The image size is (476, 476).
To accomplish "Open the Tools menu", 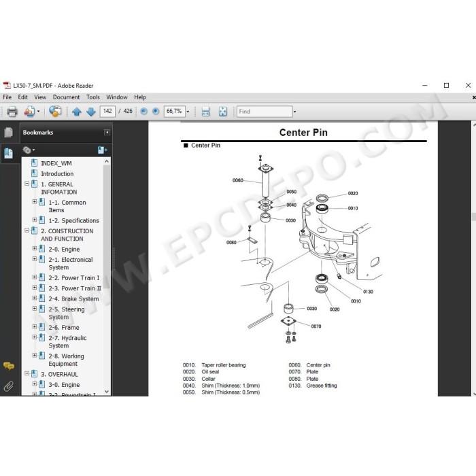I will click(93, 97).
